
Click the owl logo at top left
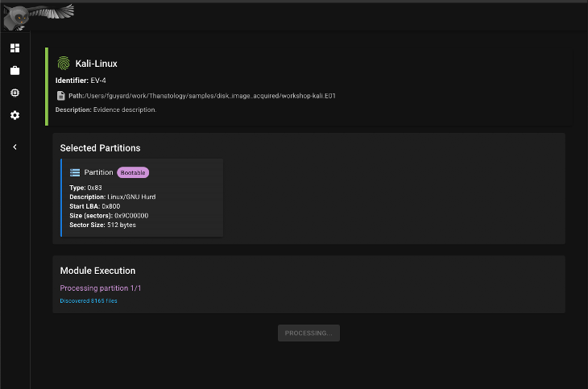pos(39,17)
